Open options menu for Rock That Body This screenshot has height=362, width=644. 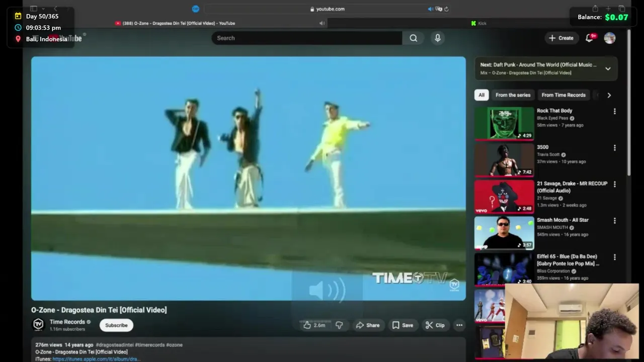[614, 111]
